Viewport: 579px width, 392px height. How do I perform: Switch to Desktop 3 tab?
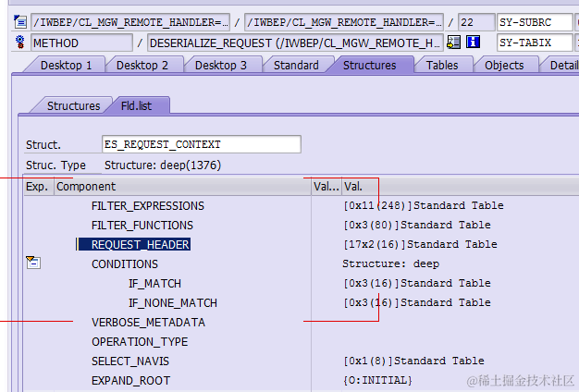[220, 66]
